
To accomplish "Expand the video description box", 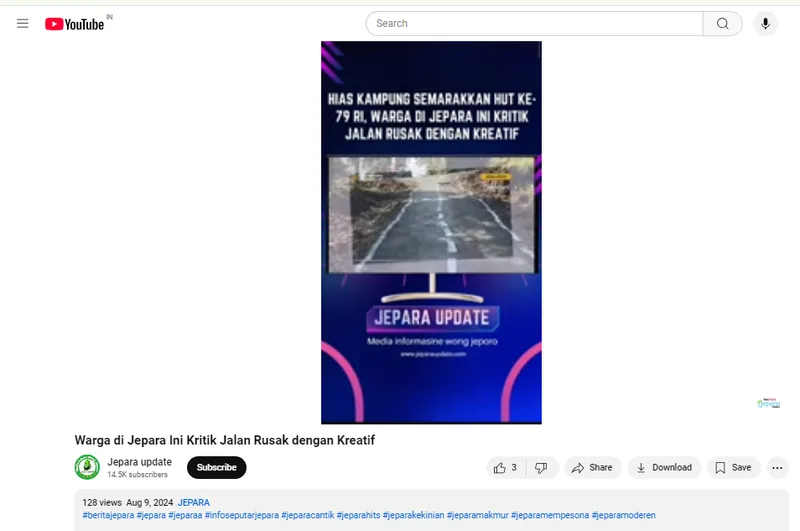I will 431,510.
